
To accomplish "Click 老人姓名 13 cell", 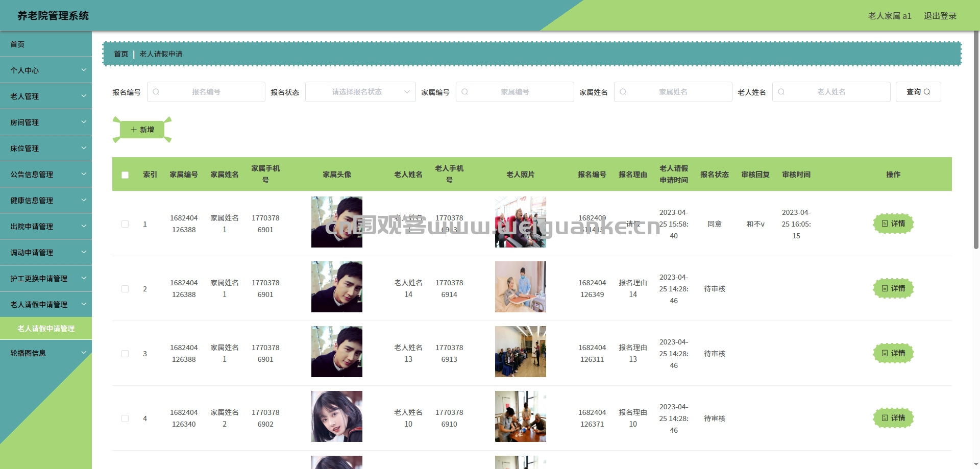I will pos(408,353).
